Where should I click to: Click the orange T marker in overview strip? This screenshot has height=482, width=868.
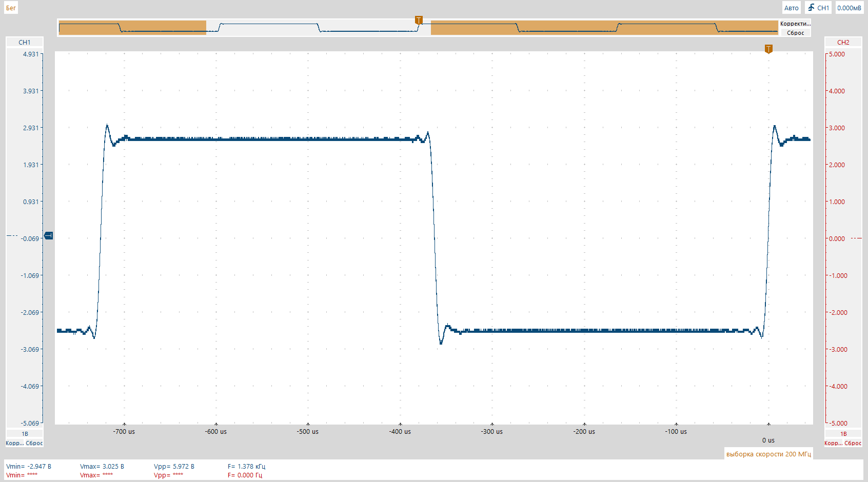(x=419, y=20)
